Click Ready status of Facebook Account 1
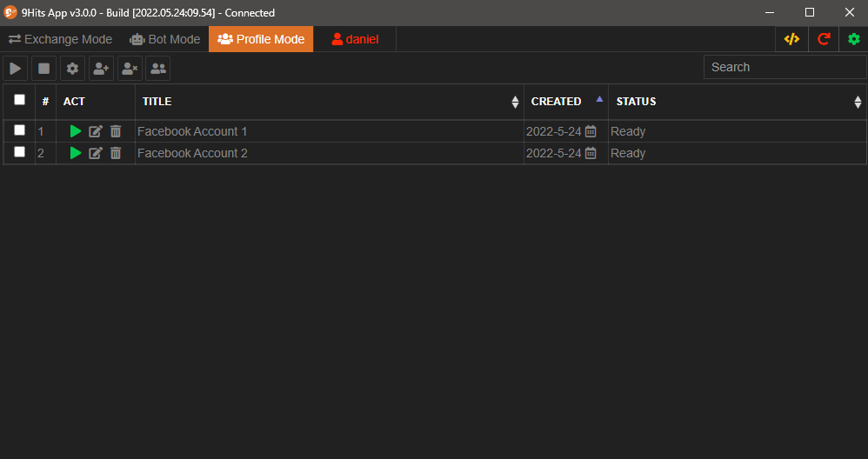868x459 pixels. point(628,131)
